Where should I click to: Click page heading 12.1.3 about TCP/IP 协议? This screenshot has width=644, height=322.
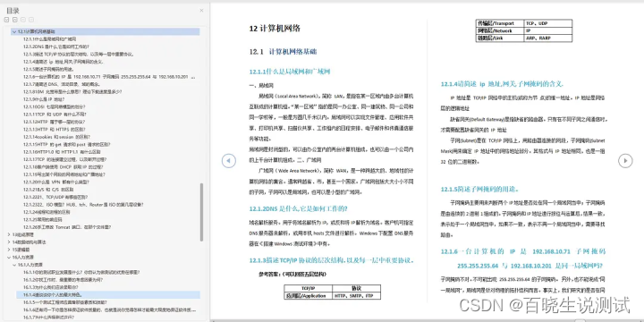(332, 260)
